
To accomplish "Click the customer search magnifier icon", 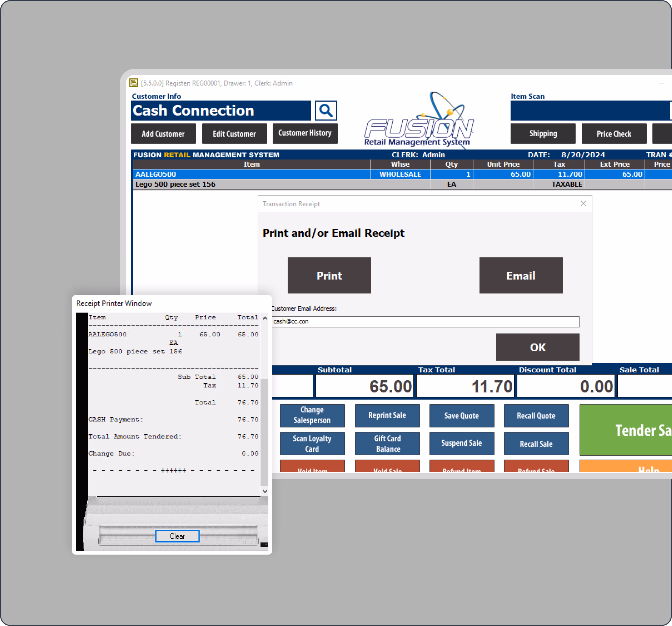I will 325,110.
